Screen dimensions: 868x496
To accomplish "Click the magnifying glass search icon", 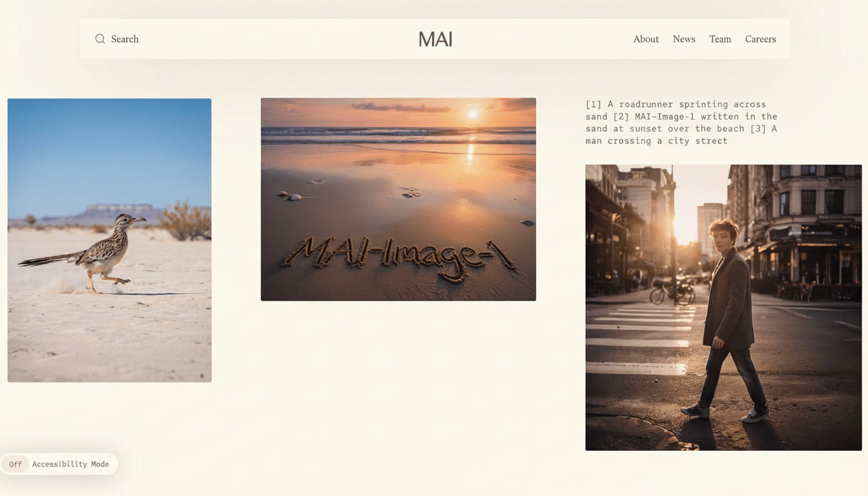I will pos(100,39).
